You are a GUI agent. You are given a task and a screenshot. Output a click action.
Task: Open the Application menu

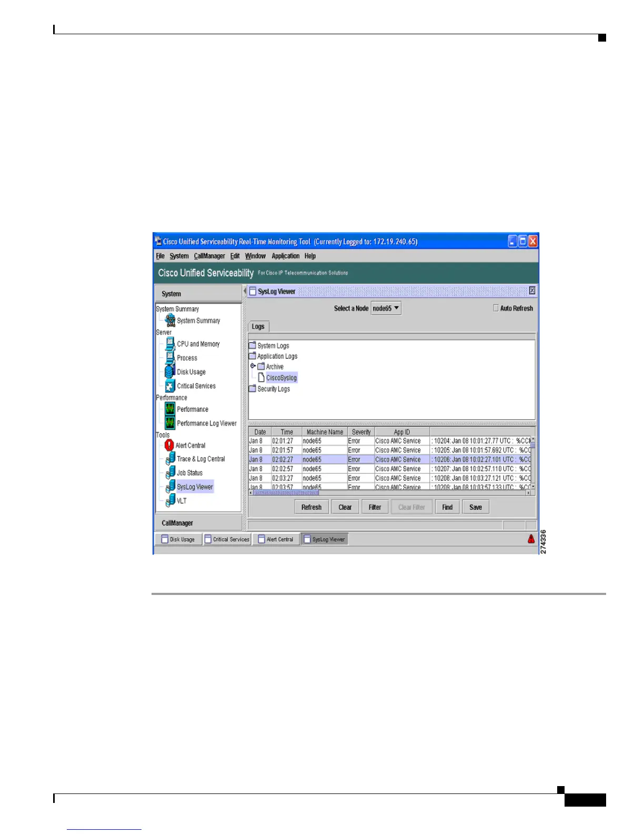286,256
